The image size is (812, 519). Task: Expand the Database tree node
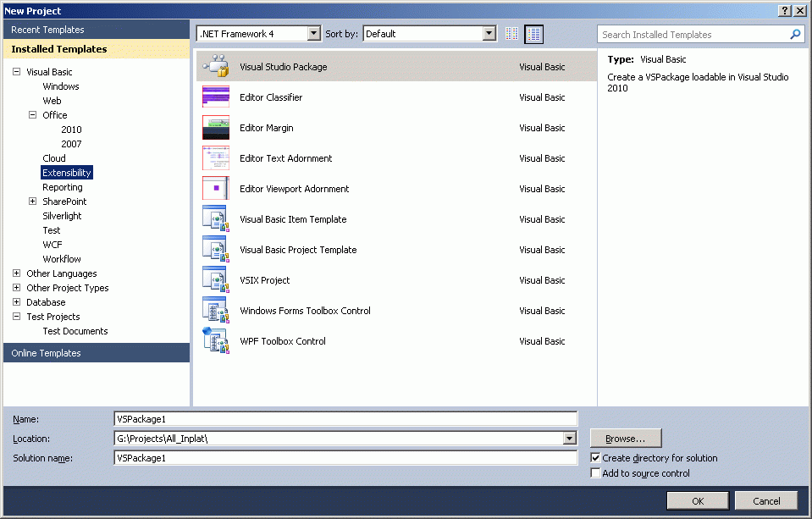point(17,302)
